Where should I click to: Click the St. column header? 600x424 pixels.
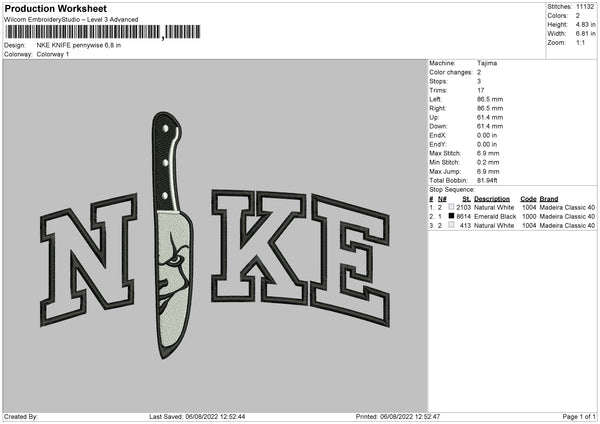pos(466,199)
